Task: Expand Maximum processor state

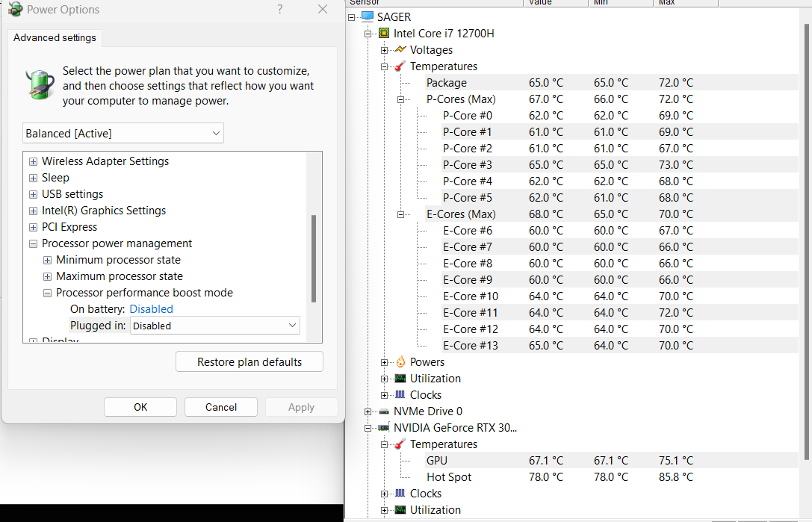Action: click(47, 276)
